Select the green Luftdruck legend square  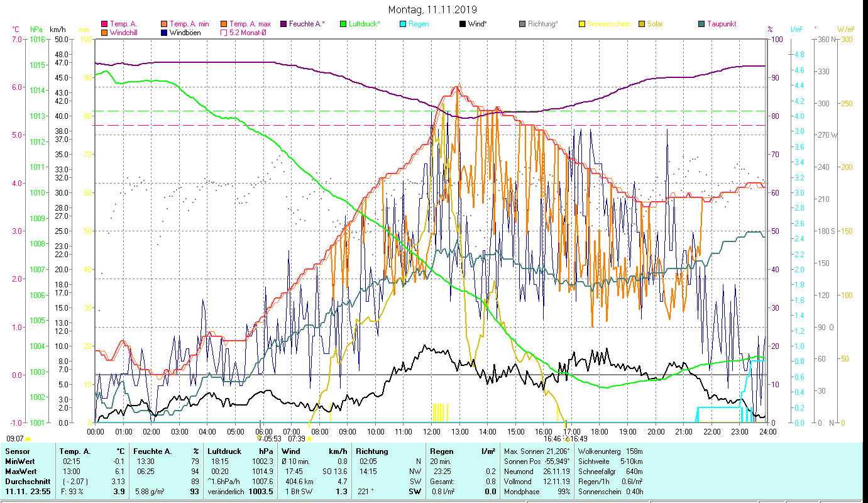[x=343, y=24]
